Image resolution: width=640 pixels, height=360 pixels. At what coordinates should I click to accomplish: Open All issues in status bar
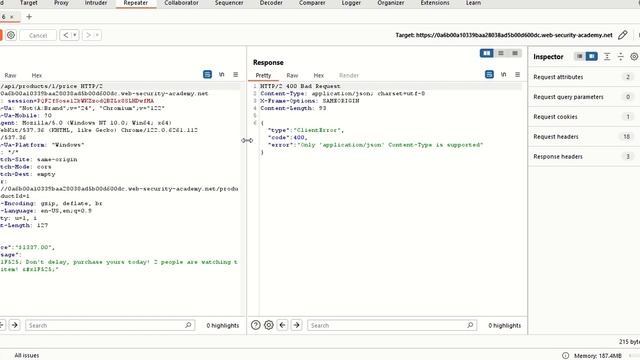[27, 356]
